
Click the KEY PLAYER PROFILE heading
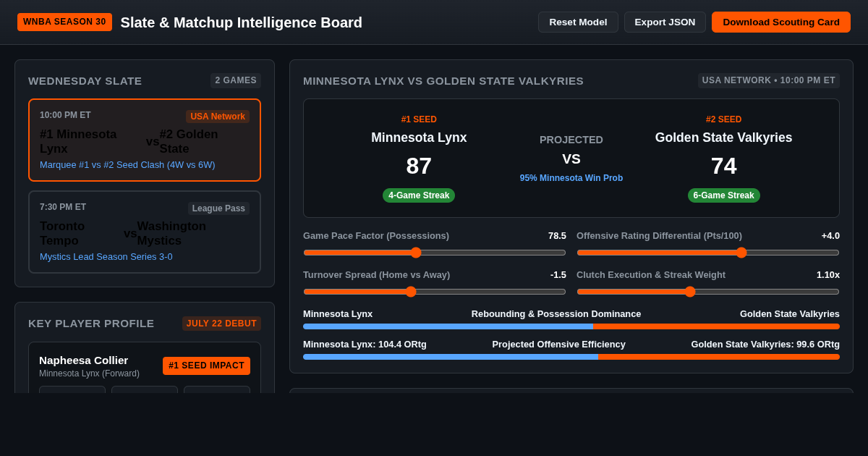pyautogui.click(x=91, y=324)
